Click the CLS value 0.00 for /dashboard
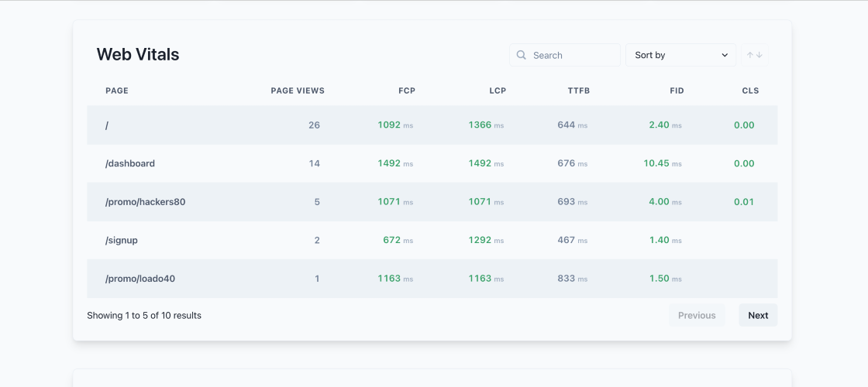 [x=744, y=163]
